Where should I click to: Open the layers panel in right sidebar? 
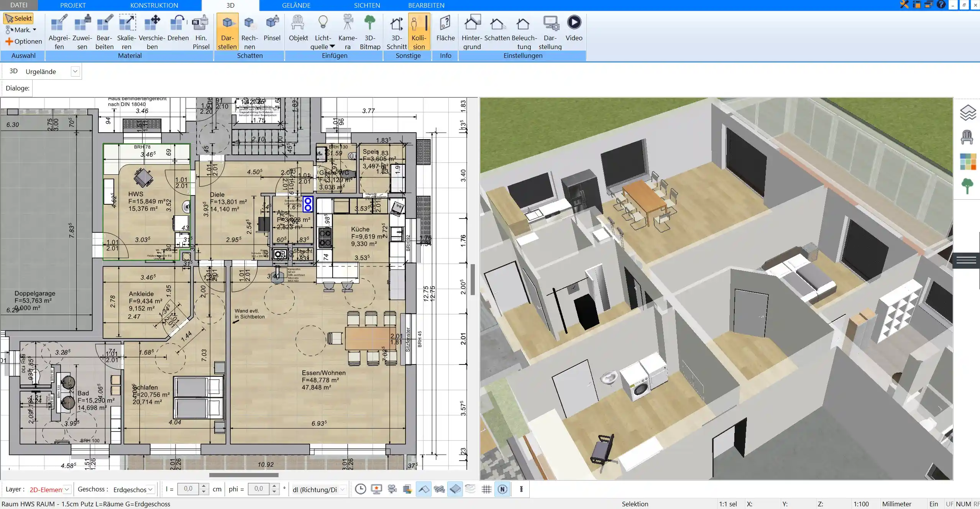(x=967, y=113)
